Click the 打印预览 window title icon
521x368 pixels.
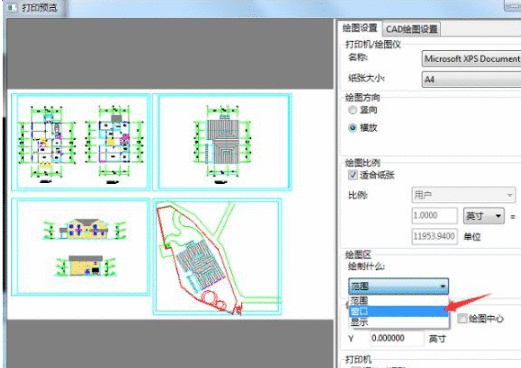12,7
